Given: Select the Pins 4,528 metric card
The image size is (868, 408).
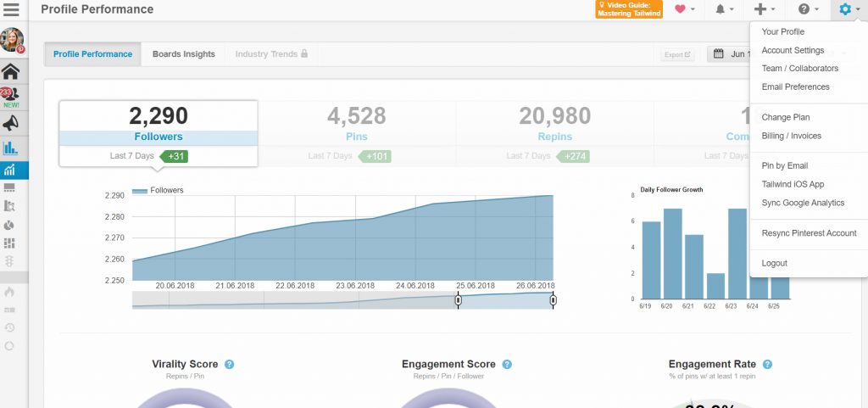Looking at the screenshot, I should (x=356, y=124).
